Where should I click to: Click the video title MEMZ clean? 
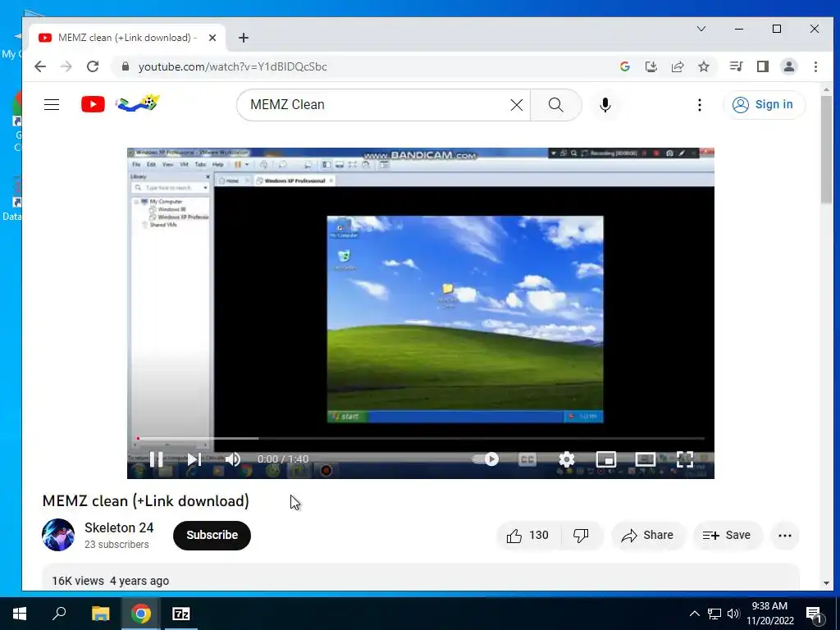(146, 501)
